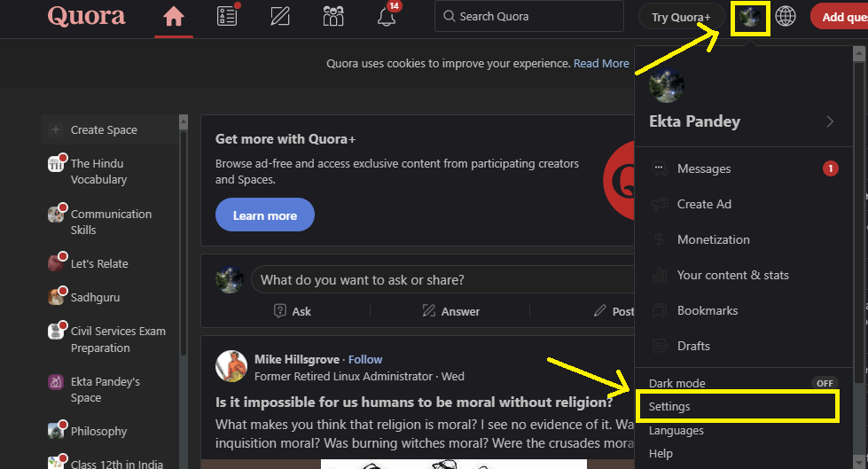The height and width of the screenshot is (469, 868).
Task: Click the Try Quora+ button
Action: pyautogui.click(x=681, y=17)
